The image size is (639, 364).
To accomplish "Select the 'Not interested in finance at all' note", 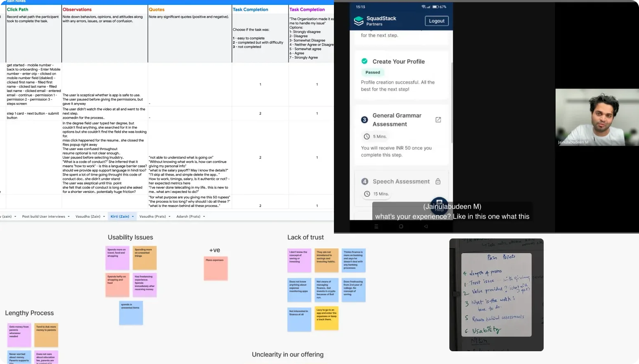I will pyautogui.click(x=299, y=319).
